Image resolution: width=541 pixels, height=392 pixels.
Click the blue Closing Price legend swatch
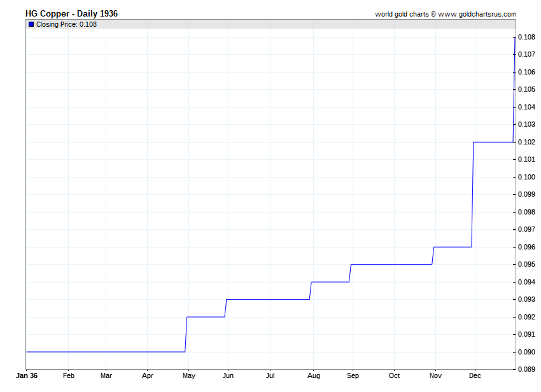[x=31, y=24]
